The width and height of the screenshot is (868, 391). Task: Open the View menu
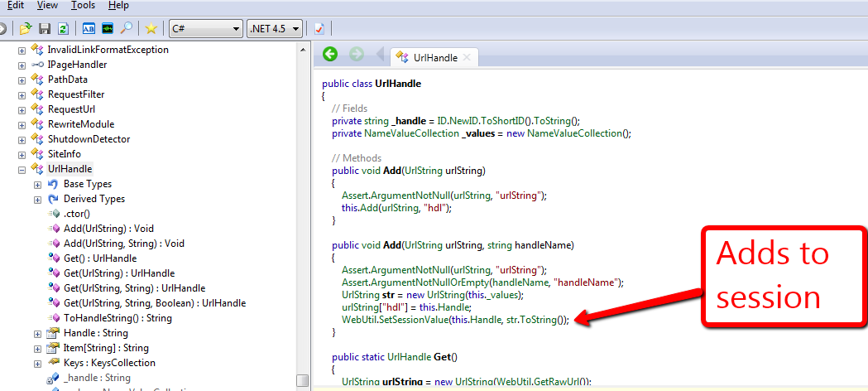[x=47, y=5]
